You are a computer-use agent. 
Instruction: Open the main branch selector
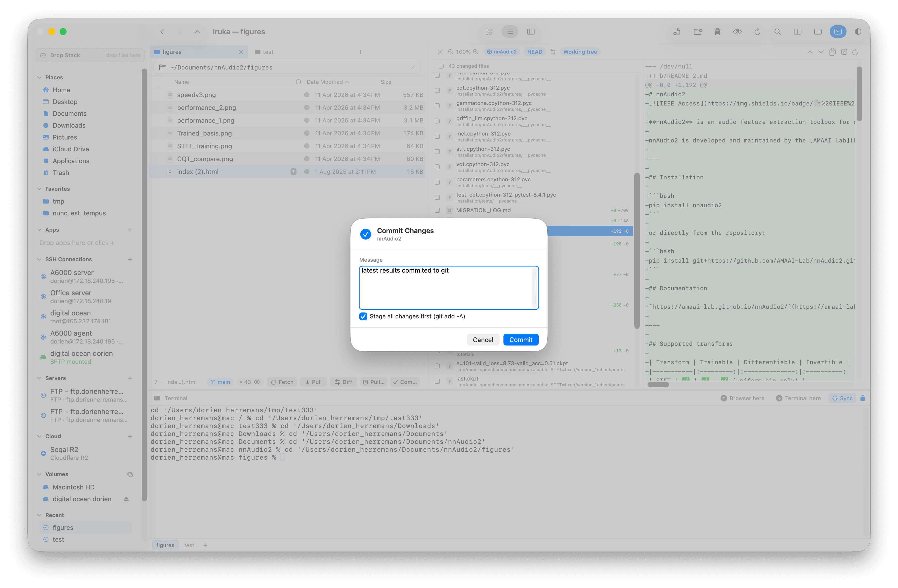(220, 382)
